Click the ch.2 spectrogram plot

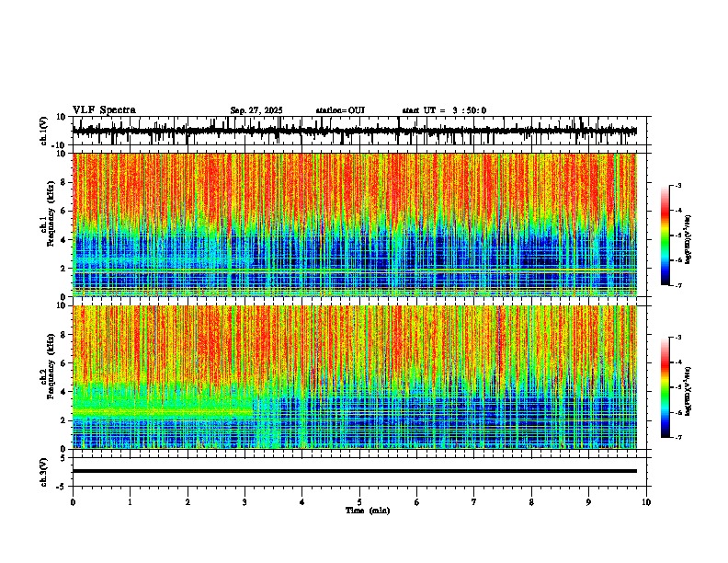(x=354, y=377)
